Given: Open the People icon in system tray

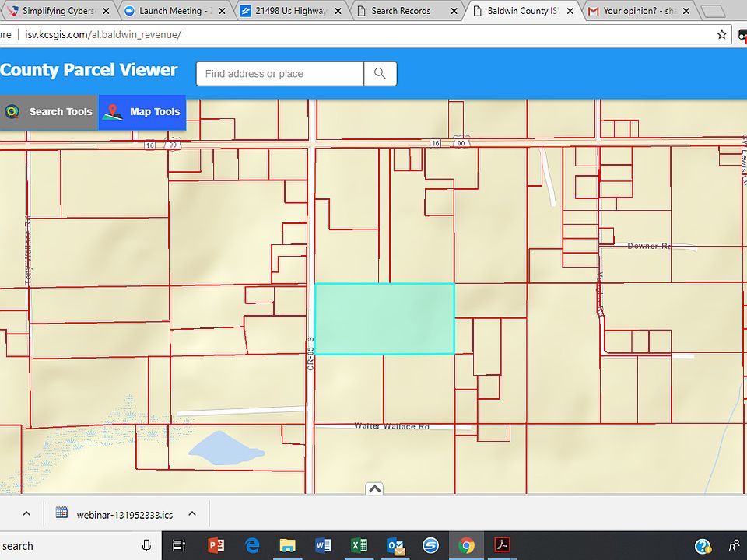Looking at the screenshot, I should pos(734,545).
